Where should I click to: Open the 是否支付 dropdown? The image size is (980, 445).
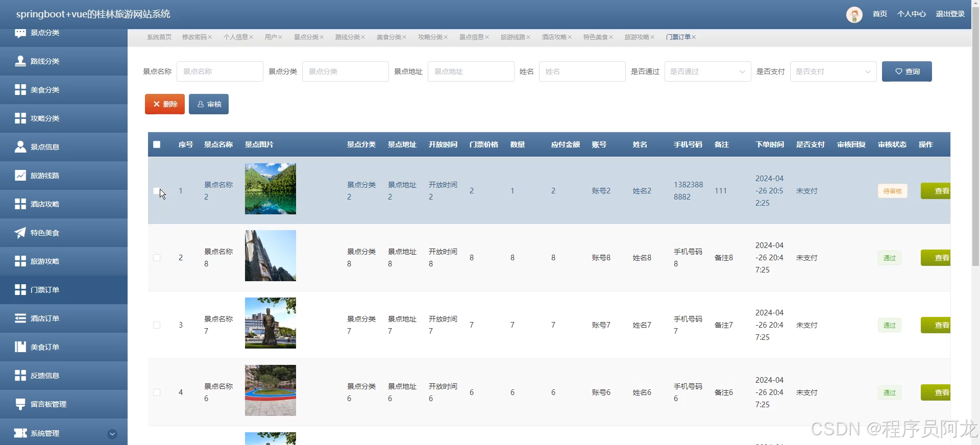[833, 71]
